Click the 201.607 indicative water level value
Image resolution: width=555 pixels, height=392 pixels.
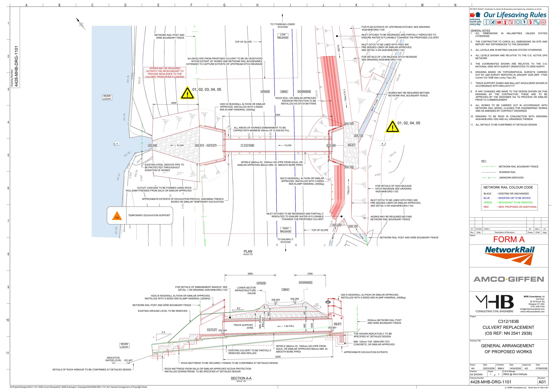[128, 360]
